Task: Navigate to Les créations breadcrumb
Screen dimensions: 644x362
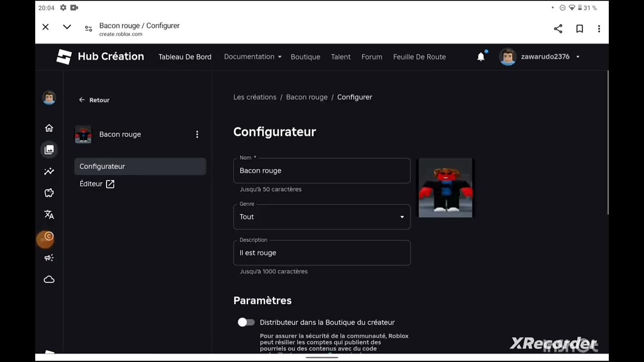Action: tap(255, 97)
